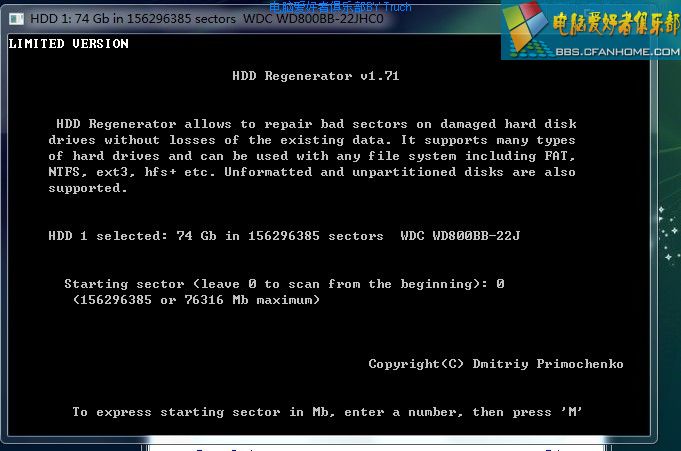Click the heading 'HDD Regenerator v1.71'
This screenshot has width=681, height=451.
(315, 76)
